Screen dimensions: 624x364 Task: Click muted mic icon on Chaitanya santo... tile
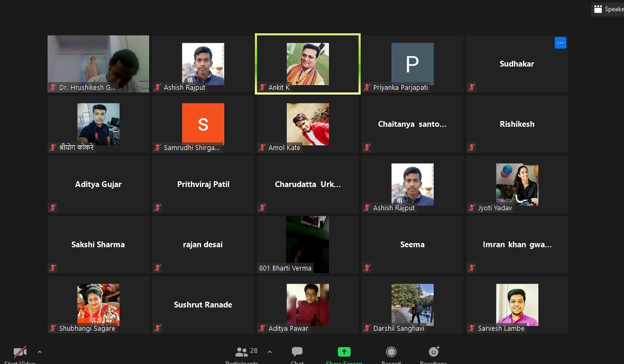click(x=367, y=147)
